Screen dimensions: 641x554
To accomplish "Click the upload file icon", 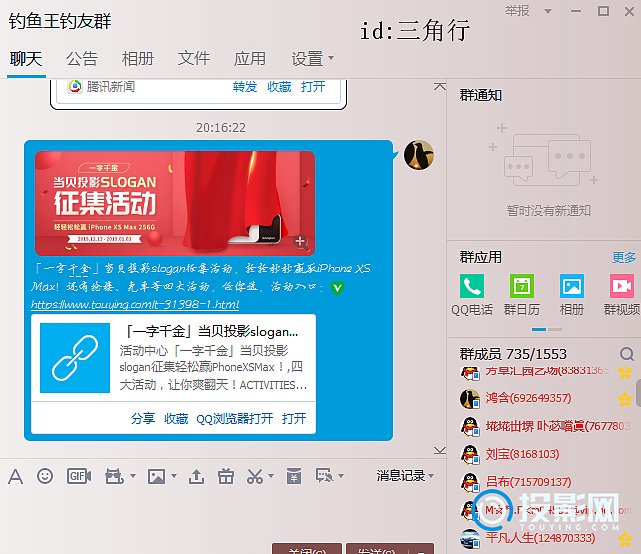I will click(x=196, y=476).
